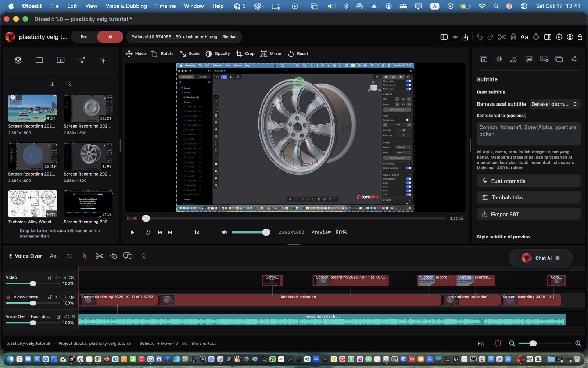Select the Rotate tool
Viewport: 588px width, 368px height.
pyautogui.click(x=162, y=54)
